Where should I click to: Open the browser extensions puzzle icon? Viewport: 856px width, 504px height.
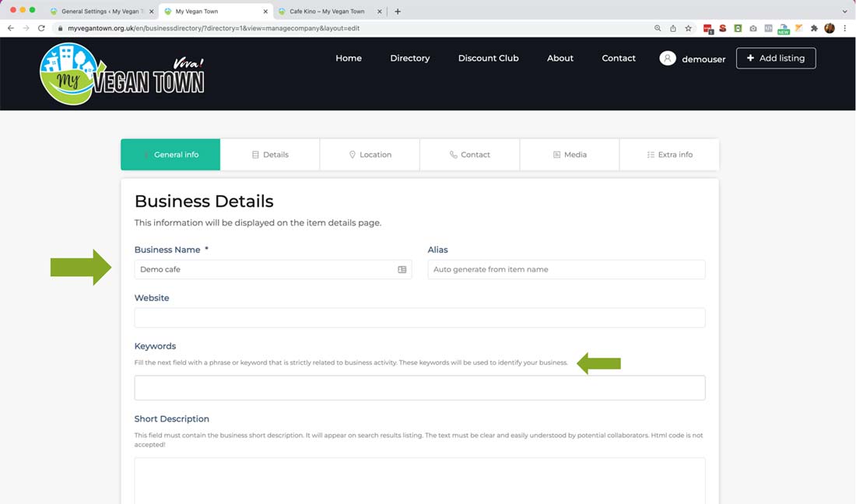(x=814, y=28)
